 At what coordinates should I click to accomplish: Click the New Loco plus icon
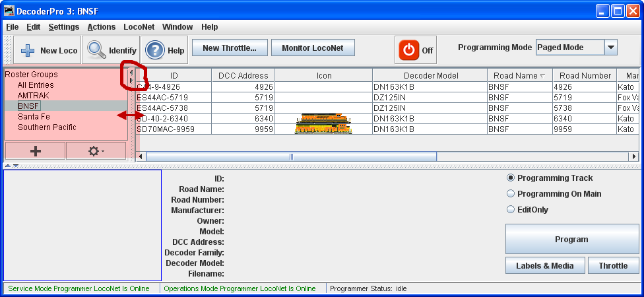point(28,50)
